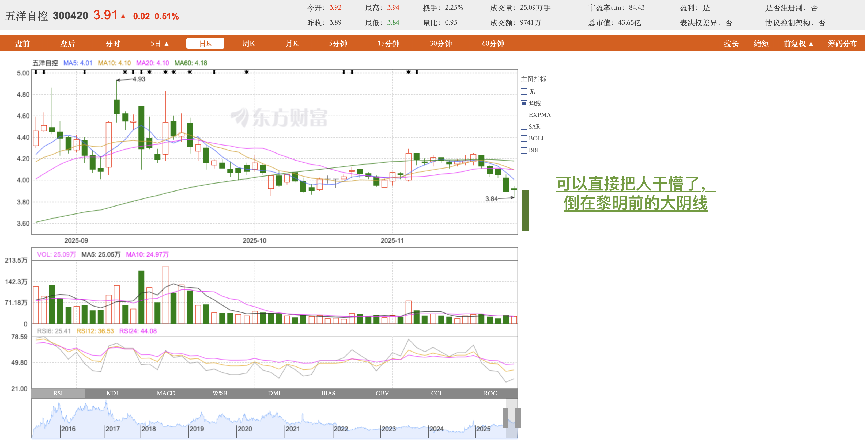The image size is (868, 443).
Task: Click the last diamond event marker after 2025-11
Action: point(417,72)
